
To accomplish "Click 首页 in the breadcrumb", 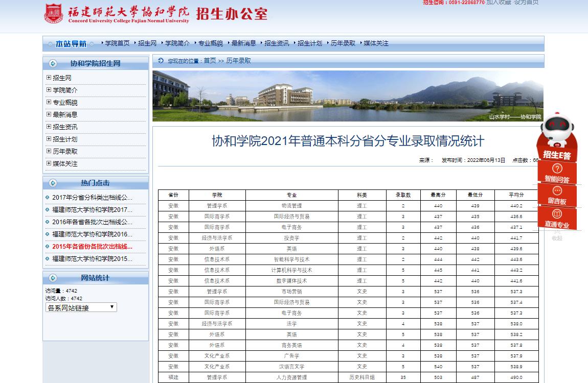I will 210,61.
